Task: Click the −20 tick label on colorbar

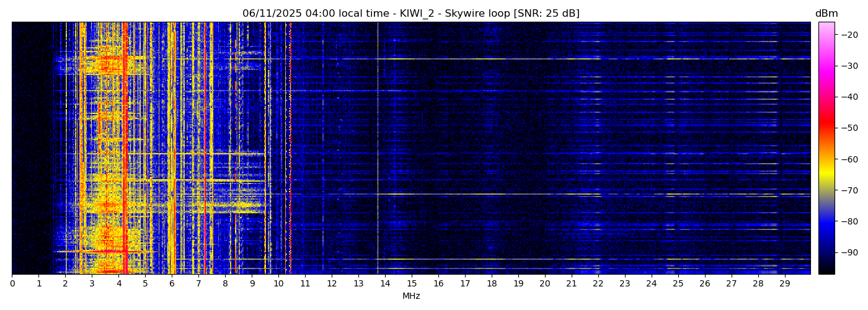Action: coord(847,35)
